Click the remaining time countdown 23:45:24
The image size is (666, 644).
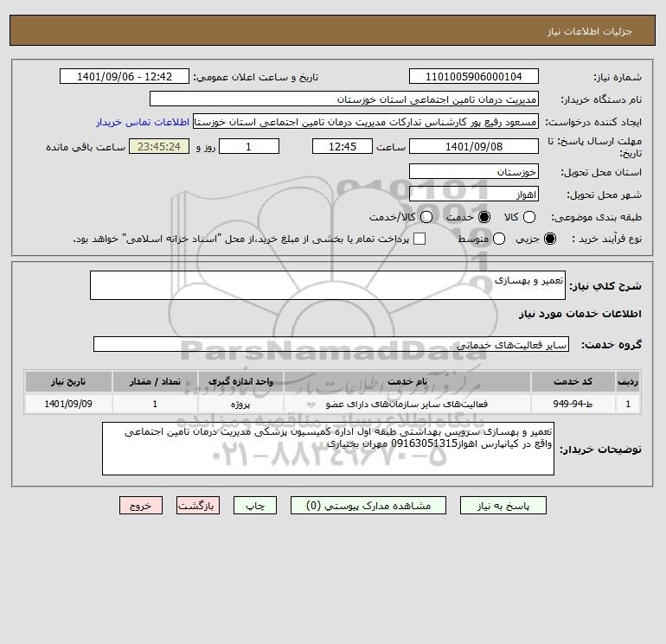[159, 146]
